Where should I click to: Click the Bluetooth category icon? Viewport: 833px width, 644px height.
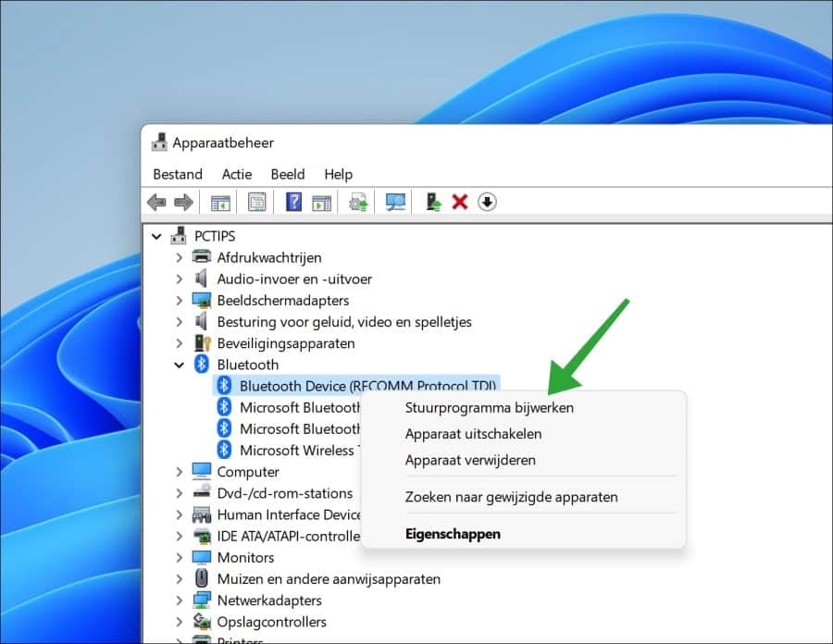tap(202, 365)
